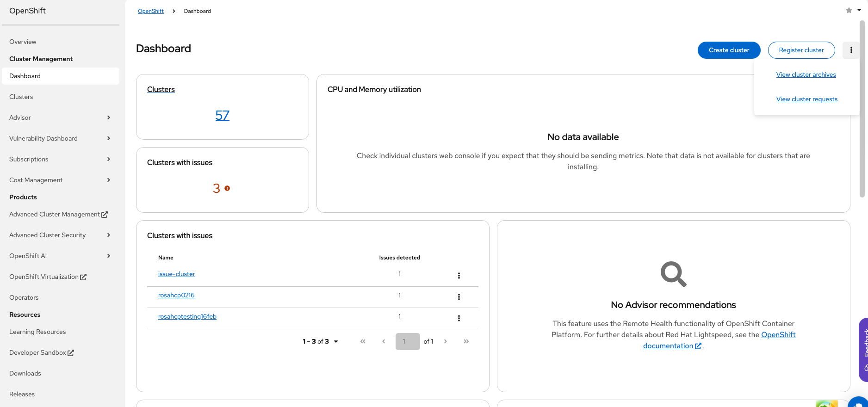
Task: Open the Dashboard kebab actions menu
Action: tap(851, 50)
